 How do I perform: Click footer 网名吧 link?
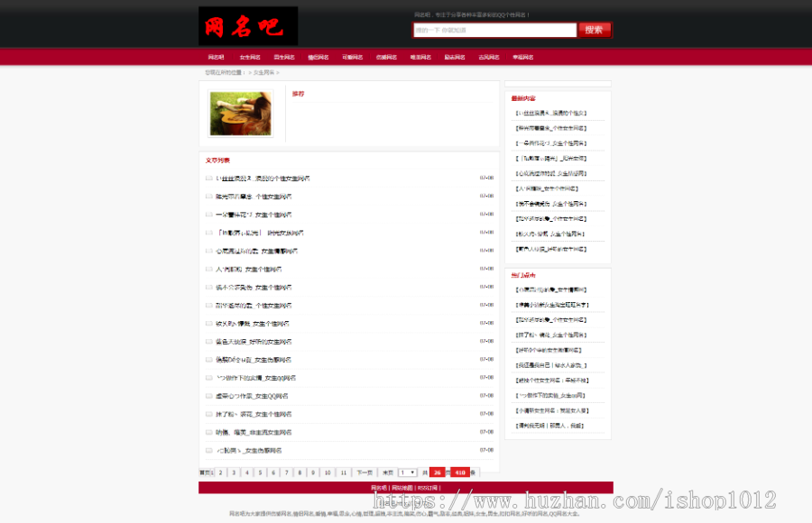[379, 488]
